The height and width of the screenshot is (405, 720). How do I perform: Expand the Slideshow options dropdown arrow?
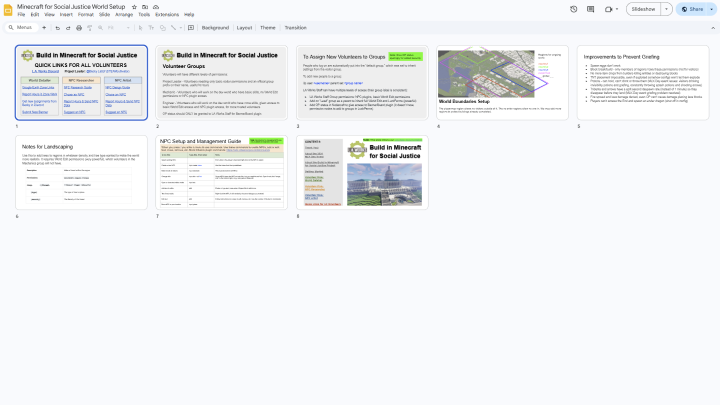(x=666, y=9)
